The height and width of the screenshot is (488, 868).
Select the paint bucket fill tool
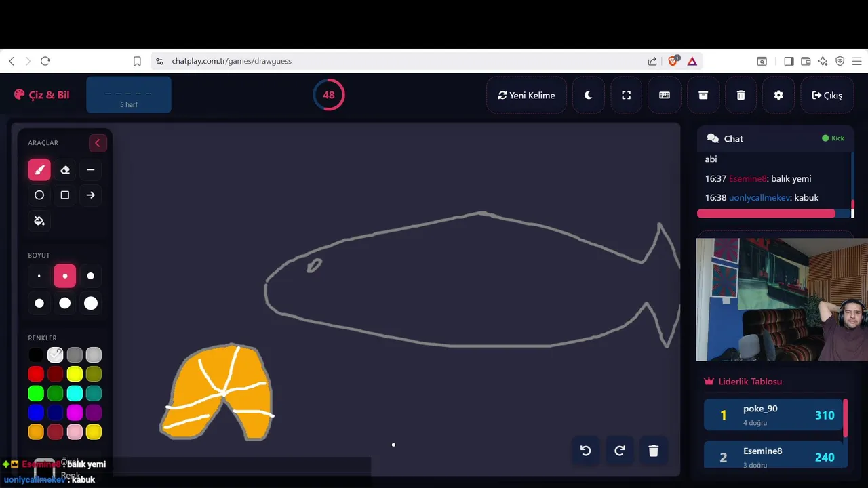[39, 221]
